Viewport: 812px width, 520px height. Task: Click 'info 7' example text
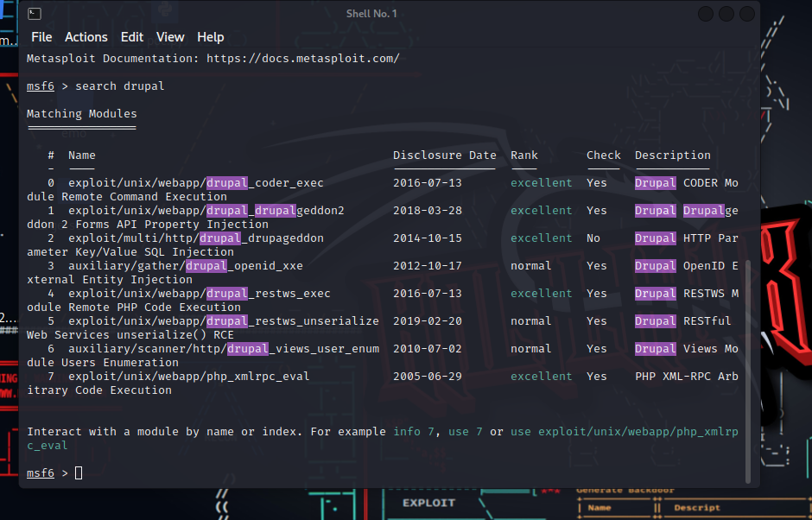click(x=414, y=431)
